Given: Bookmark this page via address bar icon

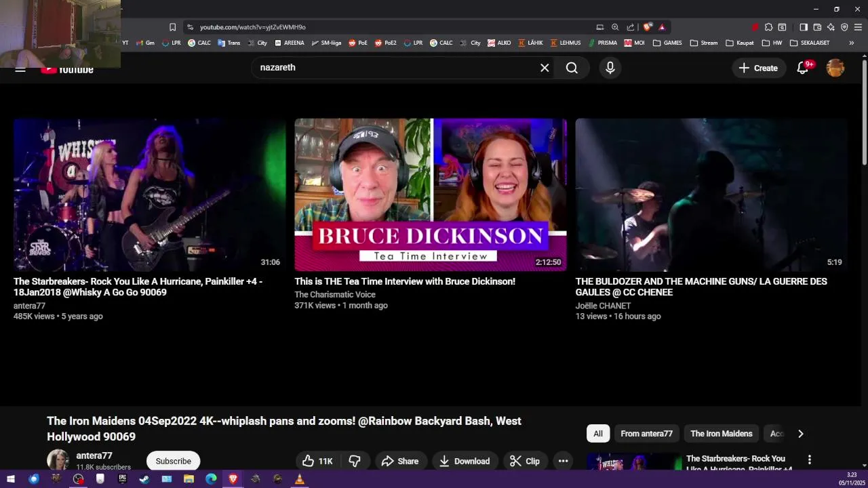Looking at the screenshot, I should pos(172,27).
